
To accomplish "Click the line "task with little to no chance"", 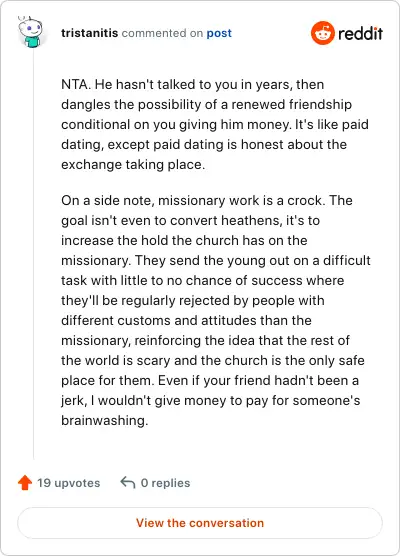I will 202,280.
